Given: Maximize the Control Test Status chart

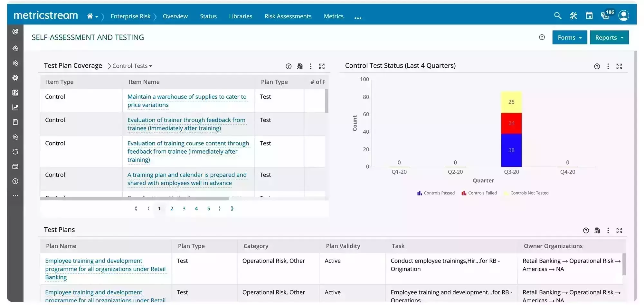Looking at the screenshot, I should tap(619, 66).
